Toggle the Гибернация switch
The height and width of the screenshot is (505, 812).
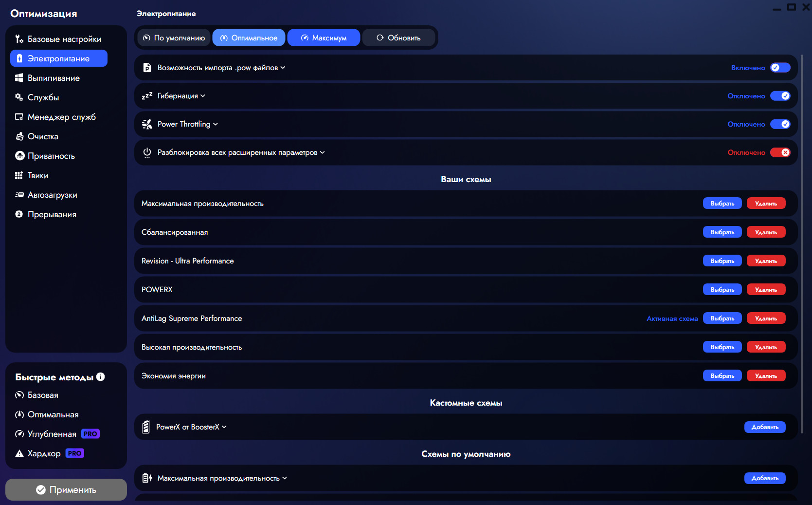(780, 96)
